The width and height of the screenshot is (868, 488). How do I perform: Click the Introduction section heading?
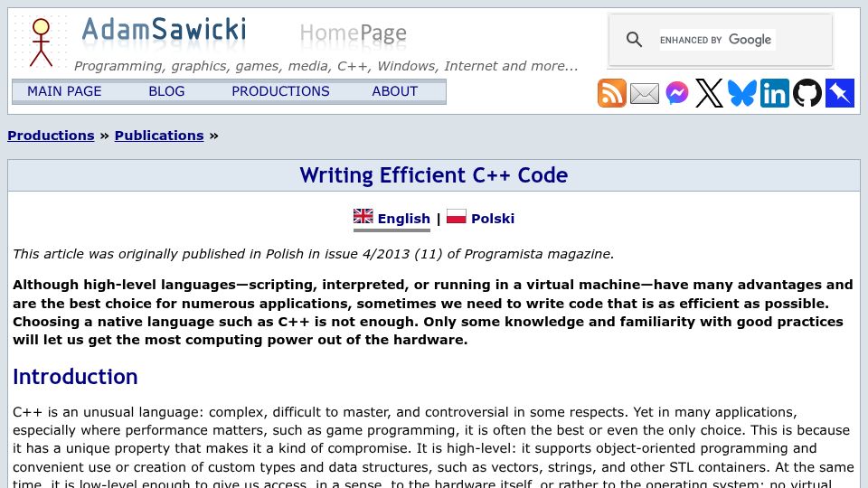pyautogui.click(x=75, y=377)
